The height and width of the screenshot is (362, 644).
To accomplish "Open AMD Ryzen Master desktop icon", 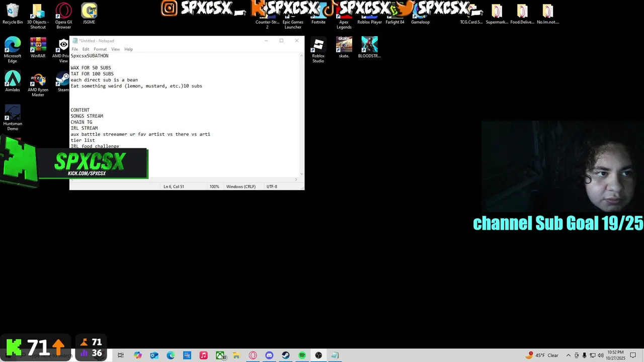I will (x=38, y=84).
